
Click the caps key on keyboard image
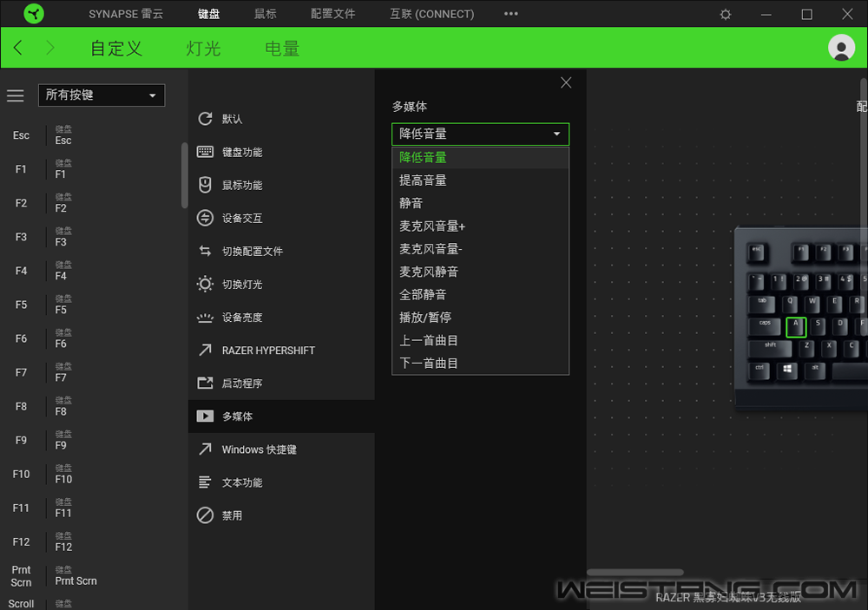point(765,326)
